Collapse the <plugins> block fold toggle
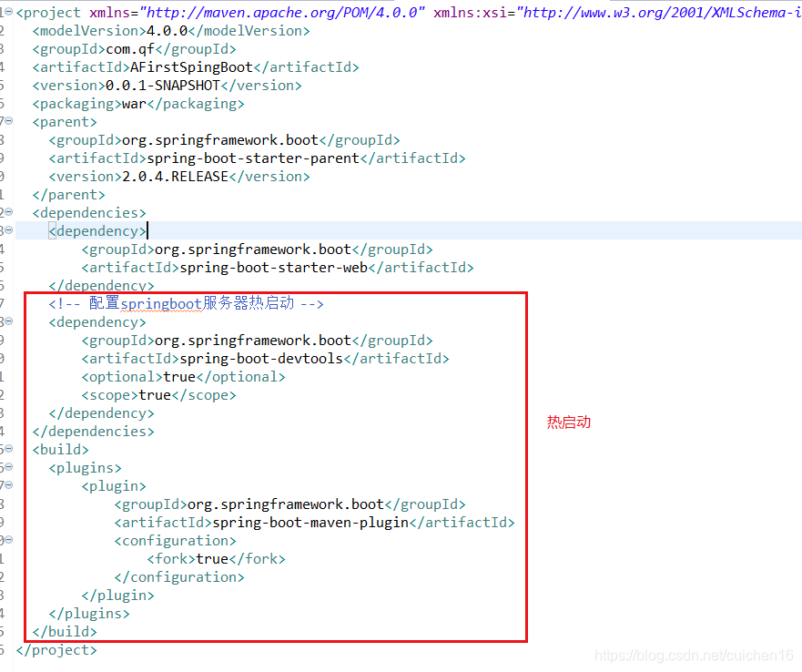The image size is (802, 672). coord(9,467)
